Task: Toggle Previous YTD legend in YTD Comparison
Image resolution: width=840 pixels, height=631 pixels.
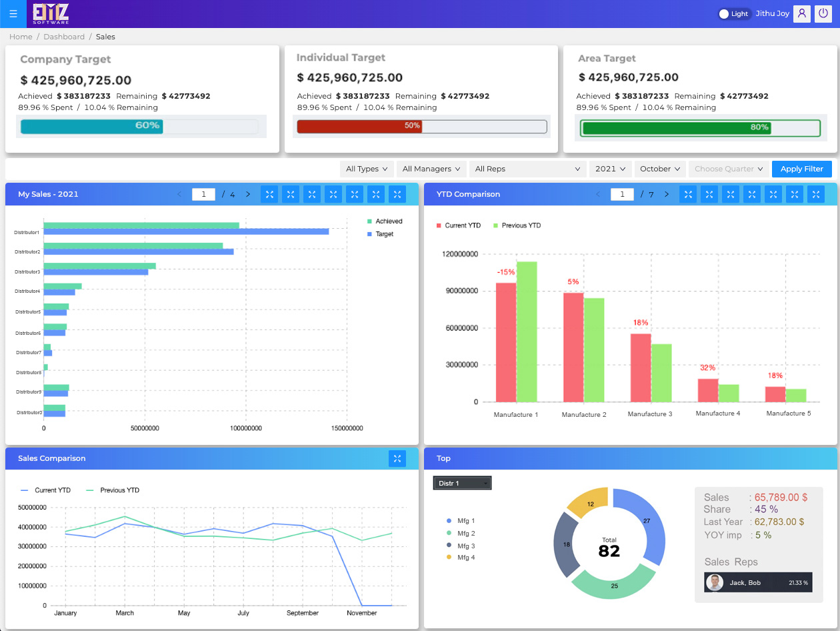Action: 517,225
